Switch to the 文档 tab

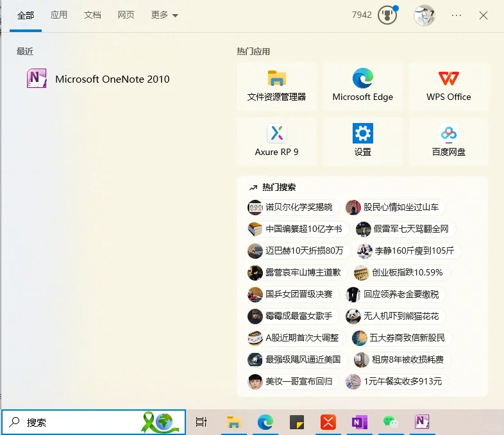(x=92, y=15)
